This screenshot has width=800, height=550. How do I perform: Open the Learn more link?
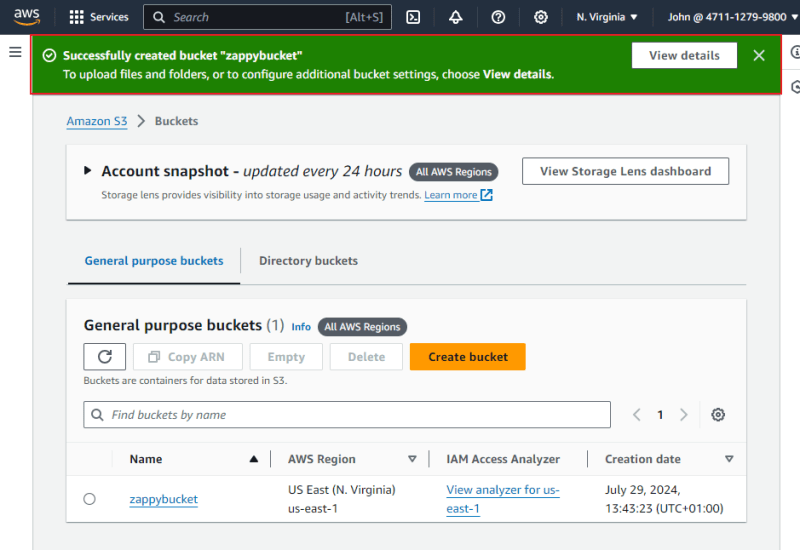click(x=451, y=195)
